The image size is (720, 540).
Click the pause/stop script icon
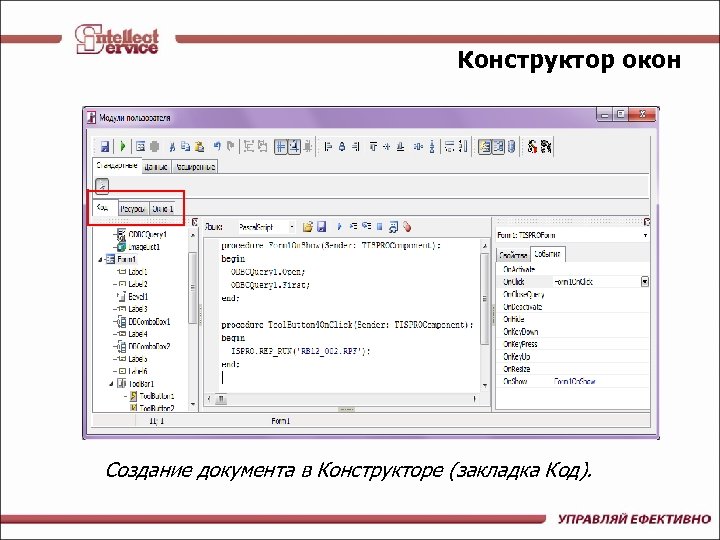tap(380, 227)
